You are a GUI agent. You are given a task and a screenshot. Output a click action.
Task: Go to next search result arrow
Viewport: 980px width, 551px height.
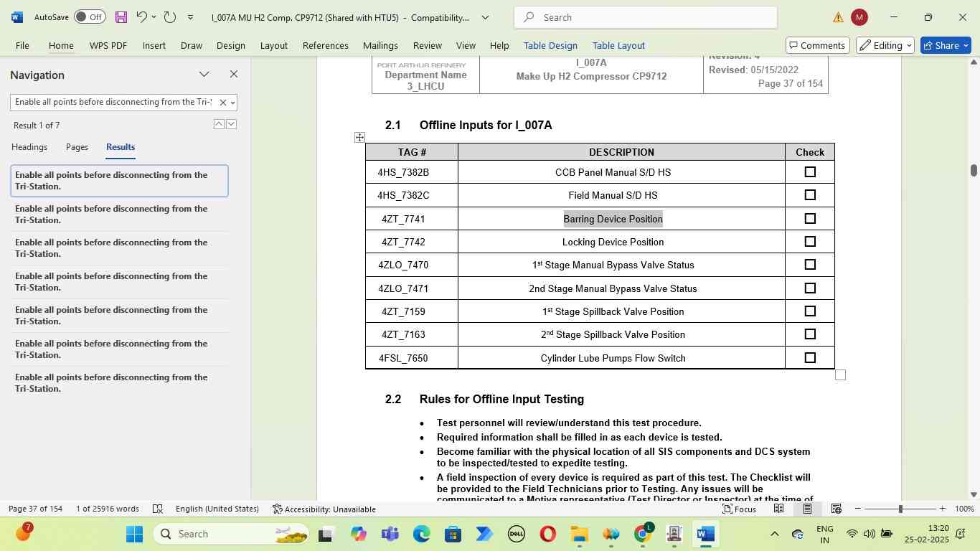(231, 124)
